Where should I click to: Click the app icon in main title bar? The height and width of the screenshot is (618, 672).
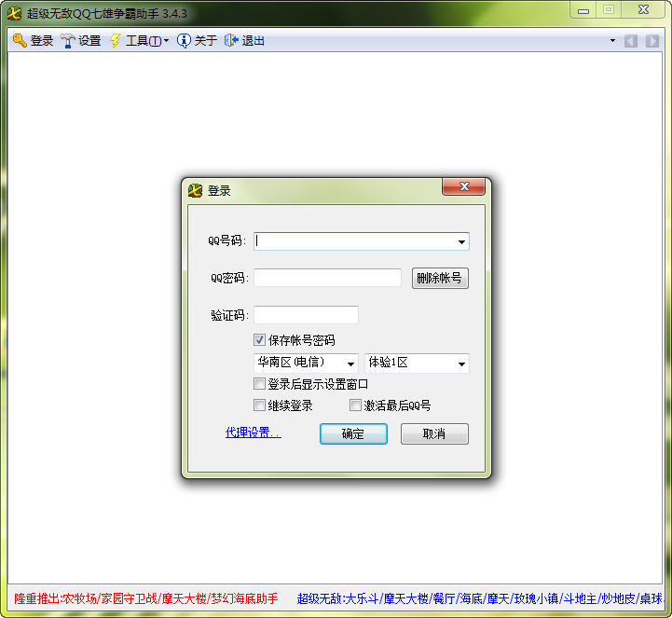(x=14, y=13)
